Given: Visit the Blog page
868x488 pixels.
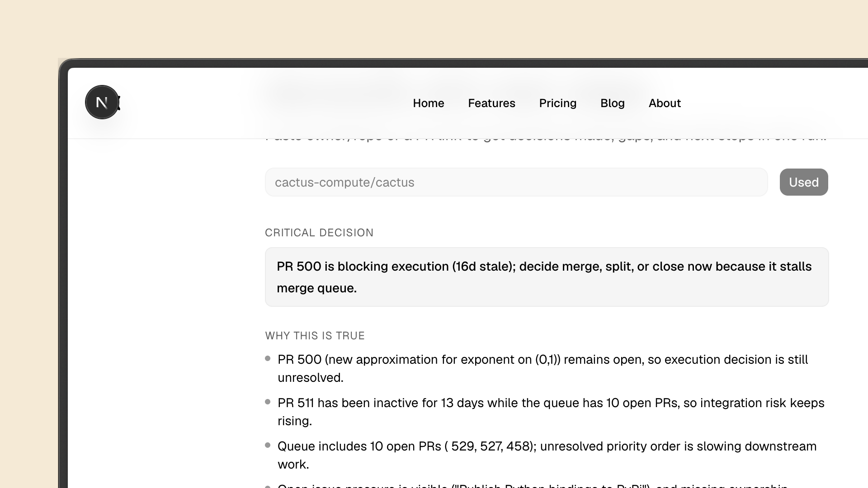Looking at the screenshot, I should (613, 103).
